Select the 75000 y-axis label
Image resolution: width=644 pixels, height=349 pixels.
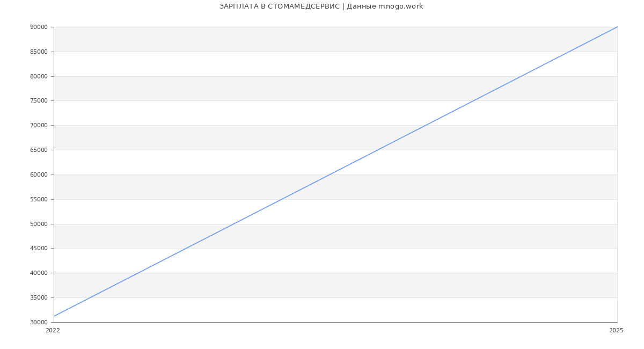pyautogui.click(x=39, y=101)
